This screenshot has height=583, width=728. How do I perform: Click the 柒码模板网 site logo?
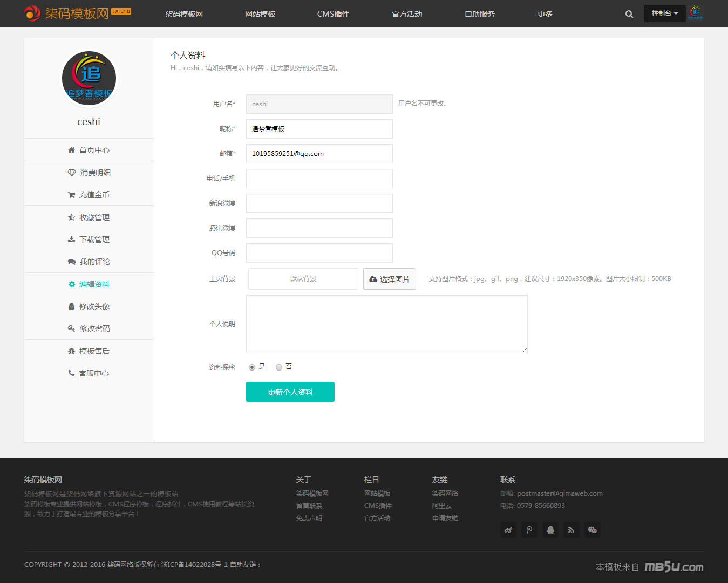[x=77, y=13]
